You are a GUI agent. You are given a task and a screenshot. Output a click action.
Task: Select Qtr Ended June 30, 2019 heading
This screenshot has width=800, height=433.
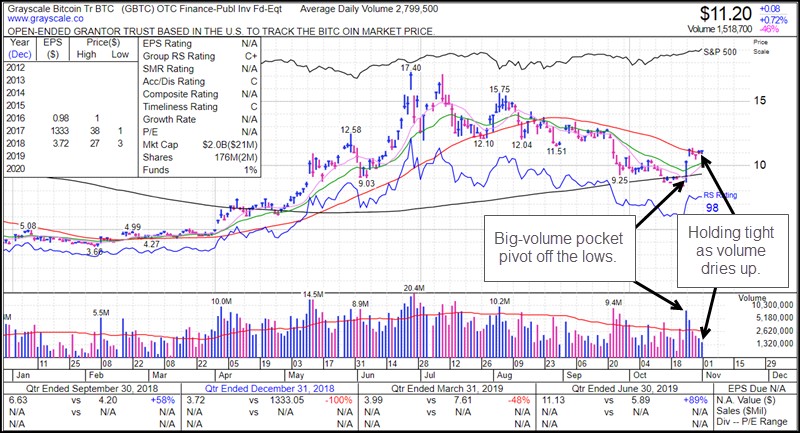coord(624,389)
